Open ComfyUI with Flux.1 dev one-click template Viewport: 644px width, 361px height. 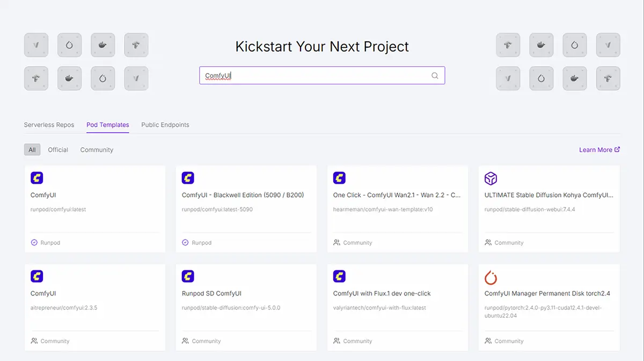[x=382, y=293]
